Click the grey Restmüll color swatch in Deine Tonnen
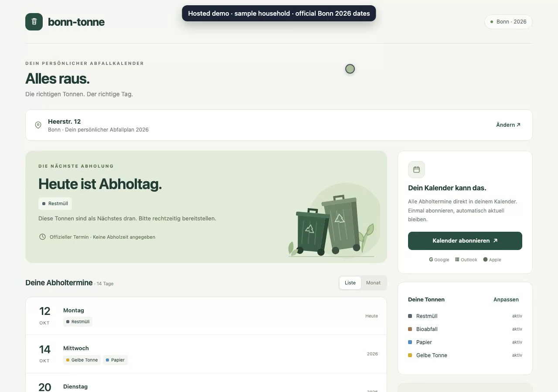Image resolution: width=558 pixels, height=392 pixels. (x=410, y=316)
